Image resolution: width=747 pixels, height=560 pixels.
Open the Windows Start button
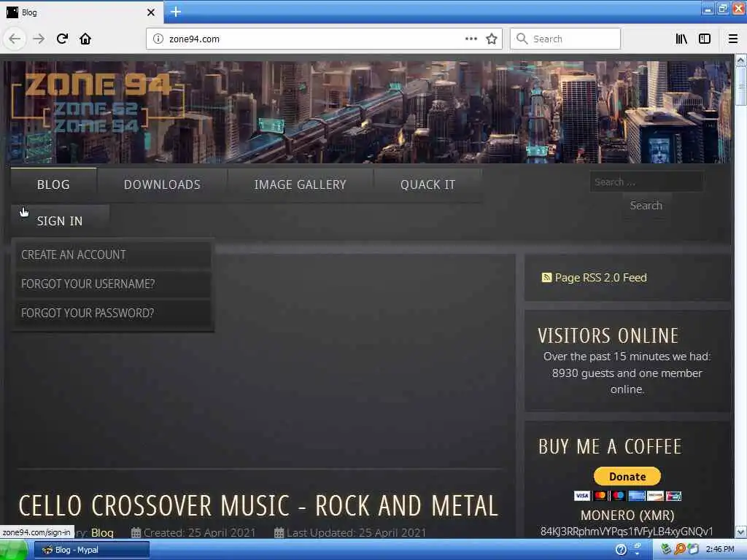tap(13, 550)
